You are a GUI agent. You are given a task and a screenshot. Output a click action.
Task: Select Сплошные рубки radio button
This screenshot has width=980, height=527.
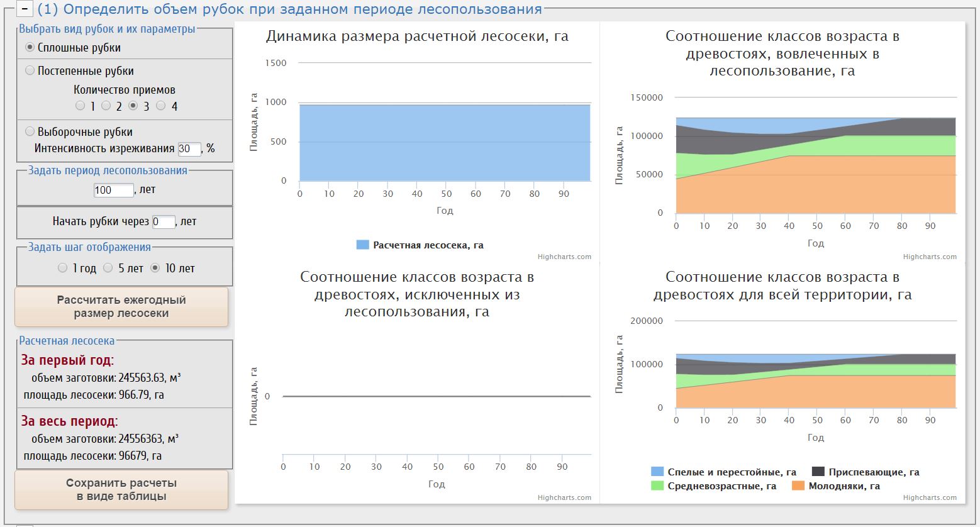30,47
